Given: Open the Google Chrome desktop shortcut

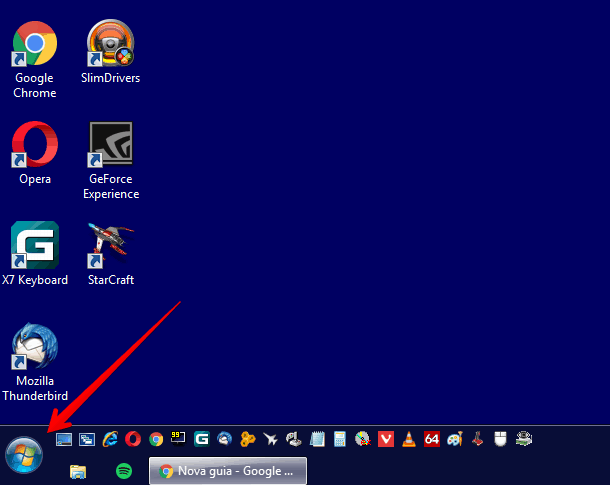Looking at the screenshot, I should tap(35, 59).
